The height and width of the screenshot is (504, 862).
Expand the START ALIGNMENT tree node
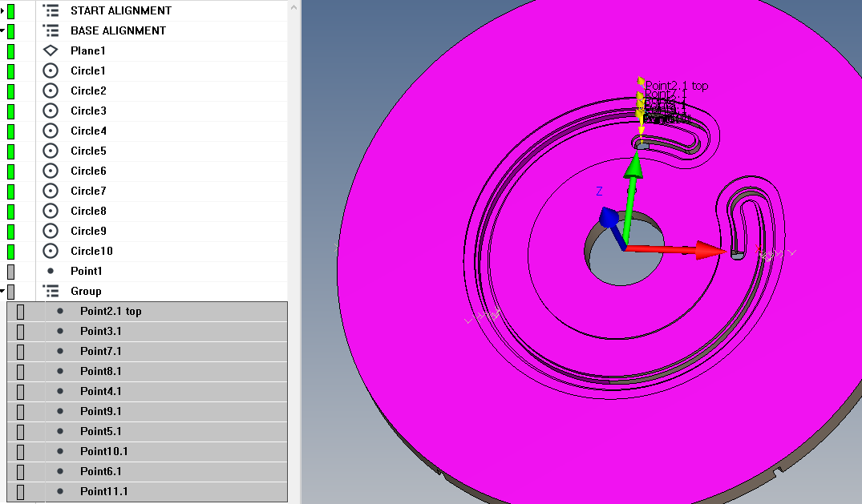pyautogui.click(x=2, y=10)
